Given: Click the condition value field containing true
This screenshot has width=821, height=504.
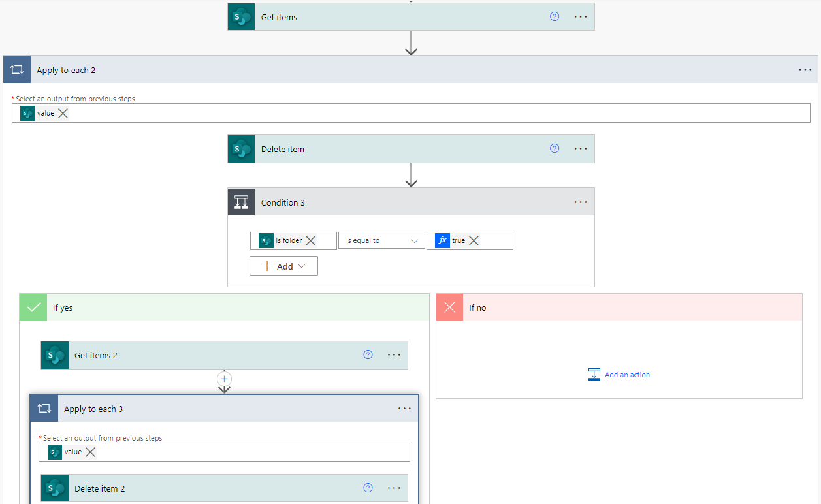Looking at the screenshot, I should pos(470,240).
